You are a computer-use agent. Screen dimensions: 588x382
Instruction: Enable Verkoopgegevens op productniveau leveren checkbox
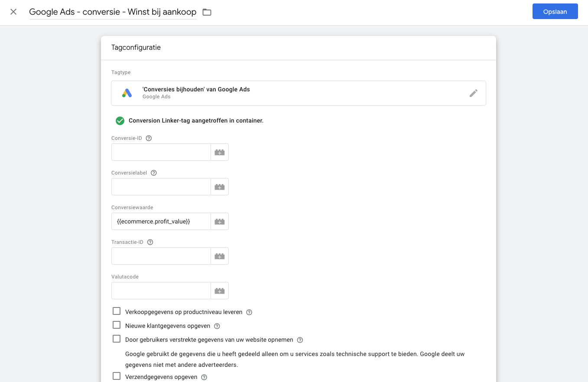[117, 311]
